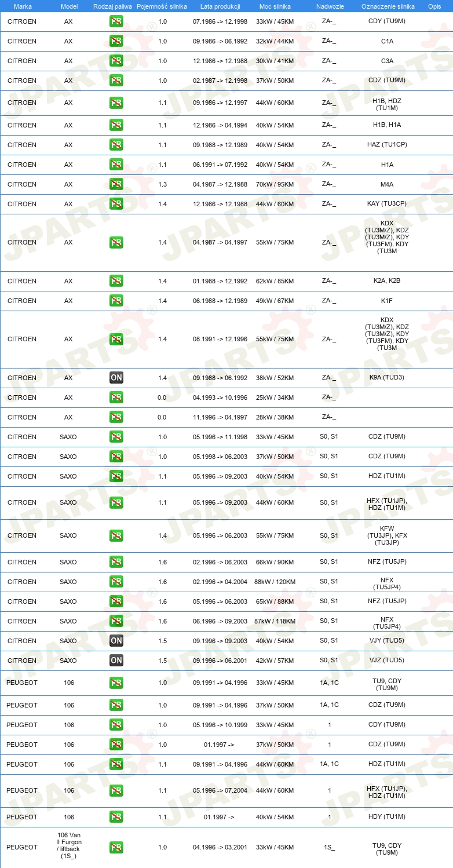Select the engine code K9A (TUD3)
Screen dimensions: 453x868
point(387,378)
